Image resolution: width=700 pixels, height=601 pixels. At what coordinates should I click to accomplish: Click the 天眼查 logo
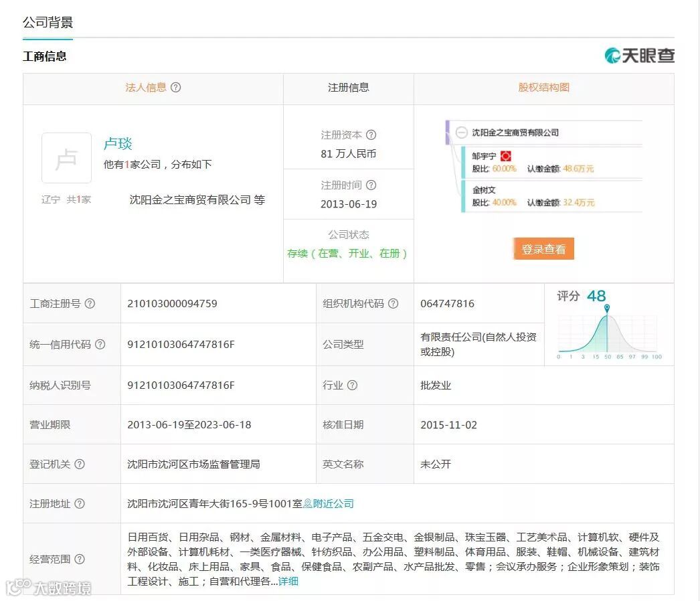(639, 56)
